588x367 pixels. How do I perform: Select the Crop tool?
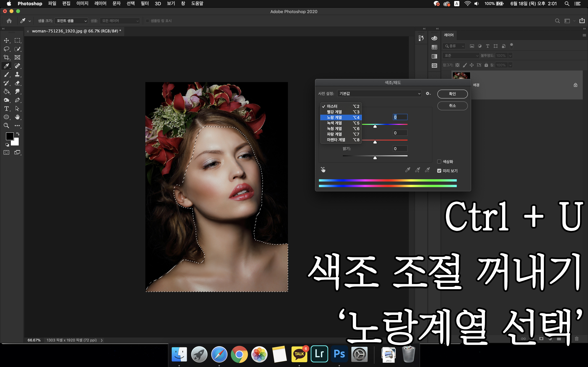6,57
